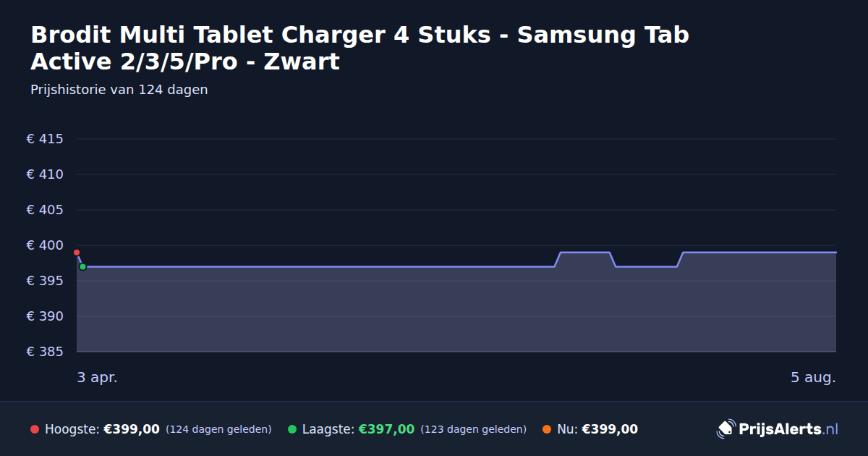868x456 pixels.
Task: Click the Brodit Multi Tablet Charger title
Action: click(359, 48)
